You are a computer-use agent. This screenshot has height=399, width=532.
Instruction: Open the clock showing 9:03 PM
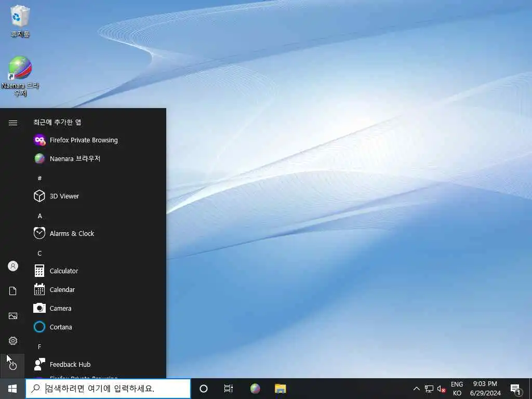[485, 389]
